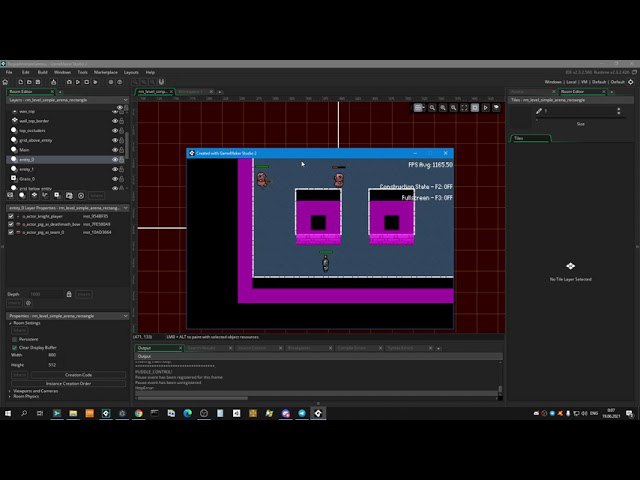Image resolution: width=640 pixels, height=480 pixels.
Task: Click the Create Executable toolbar icon
Action: (53, 82)
